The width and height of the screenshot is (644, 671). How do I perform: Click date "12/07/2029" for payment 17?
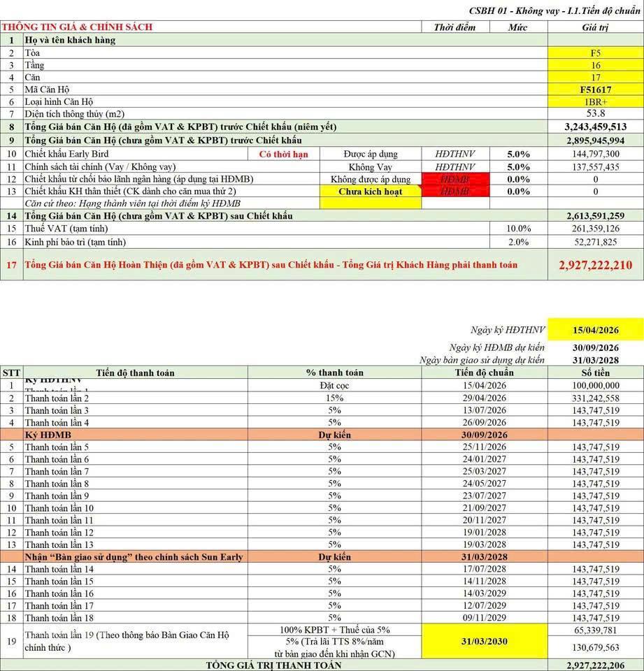485,605
